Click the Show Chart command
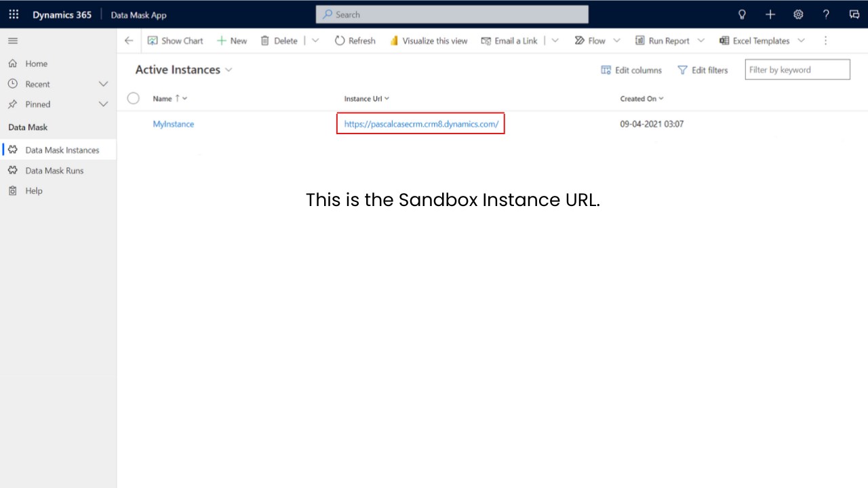The width and height of the screenshot is (868, 488). click(x=176, y=41)
